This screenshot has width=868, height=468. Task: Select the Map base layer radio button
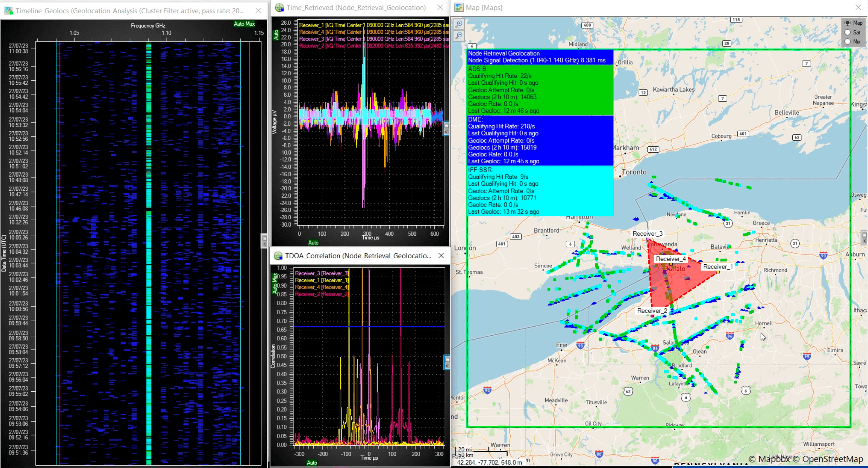point(847,23)
